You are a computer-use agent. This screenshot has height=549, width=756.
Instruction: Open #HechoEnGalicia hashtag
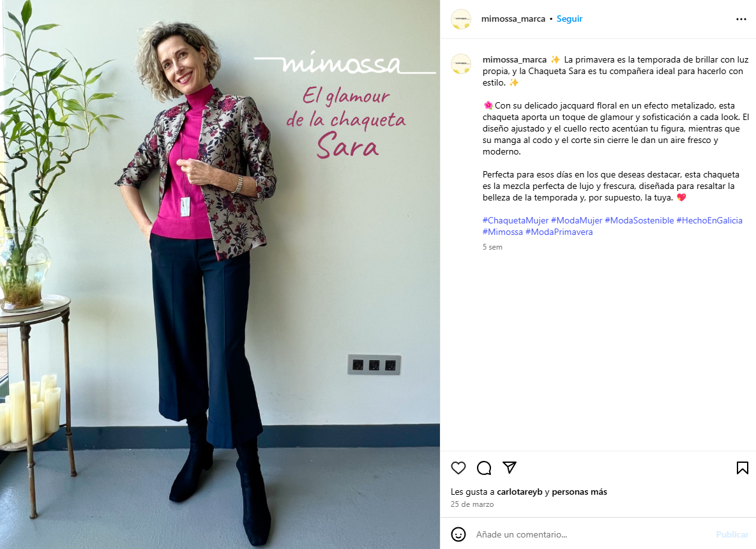coord(709,220)
